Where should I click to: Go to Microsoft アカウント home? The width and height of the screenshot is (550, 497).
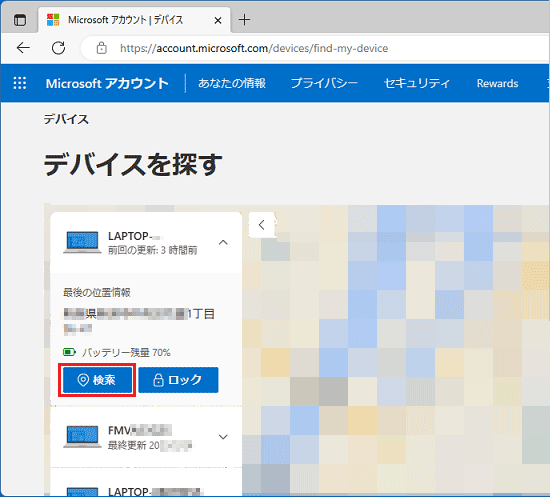coord(107,83)
